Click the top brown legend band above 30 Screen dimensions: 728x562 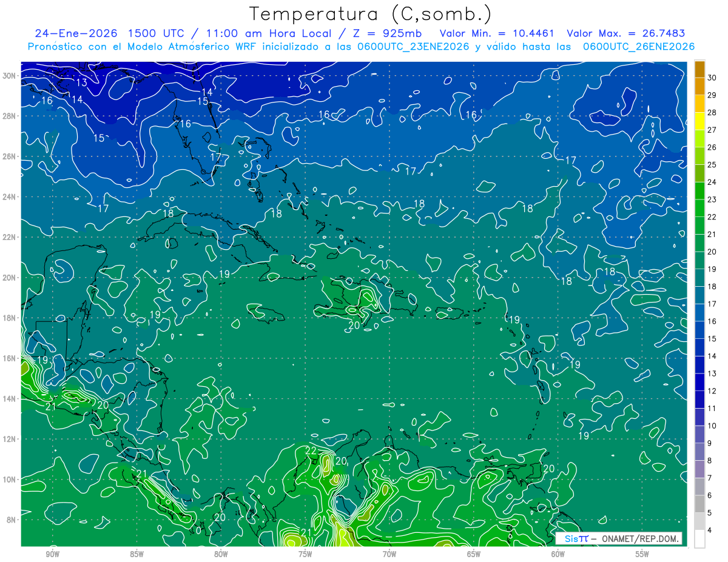click(700, 69)
